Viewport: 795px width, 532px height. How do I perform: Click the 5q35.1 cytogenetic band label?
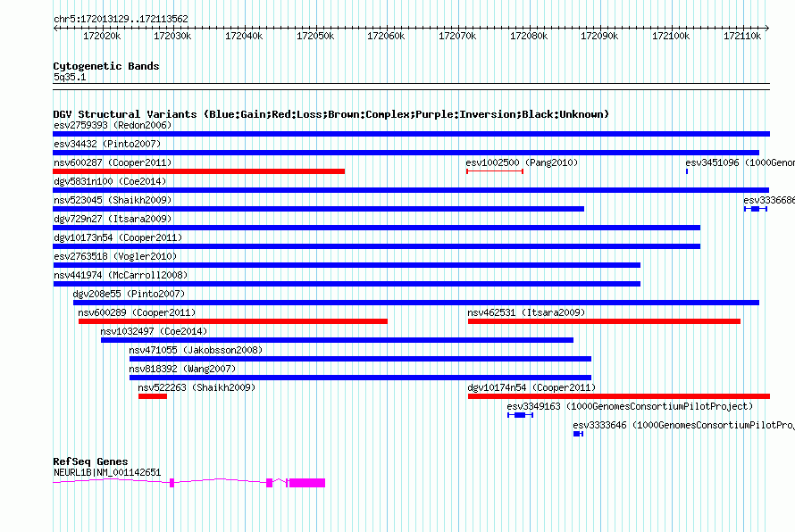70,77
